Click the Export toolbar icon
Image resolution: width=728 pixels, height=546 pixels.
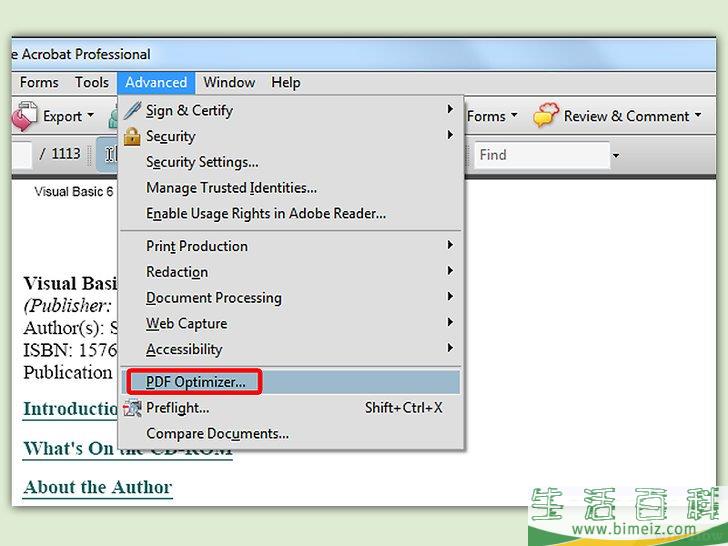click(24, 116)
